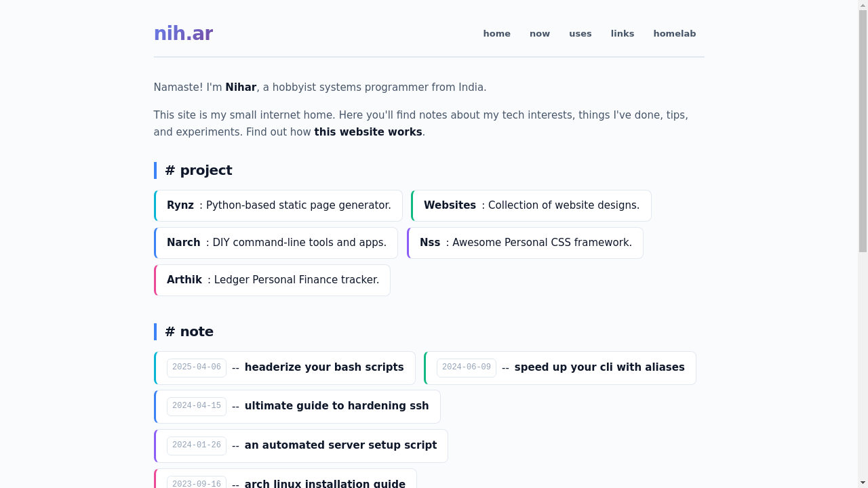Go to the now page

pos(539,34)
